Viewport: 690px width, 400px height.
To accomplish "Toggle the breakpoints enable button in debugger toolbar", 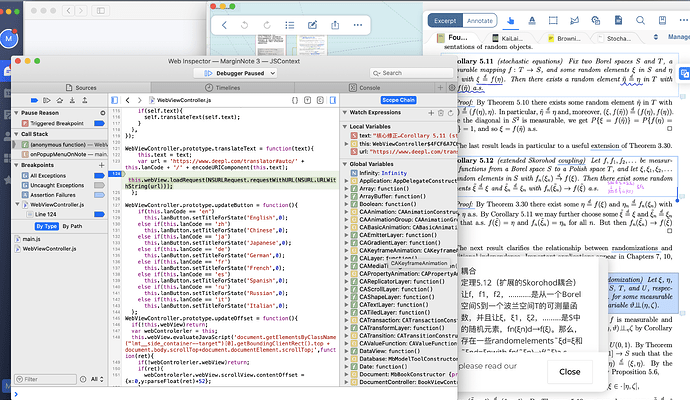I will coord(34,100).
